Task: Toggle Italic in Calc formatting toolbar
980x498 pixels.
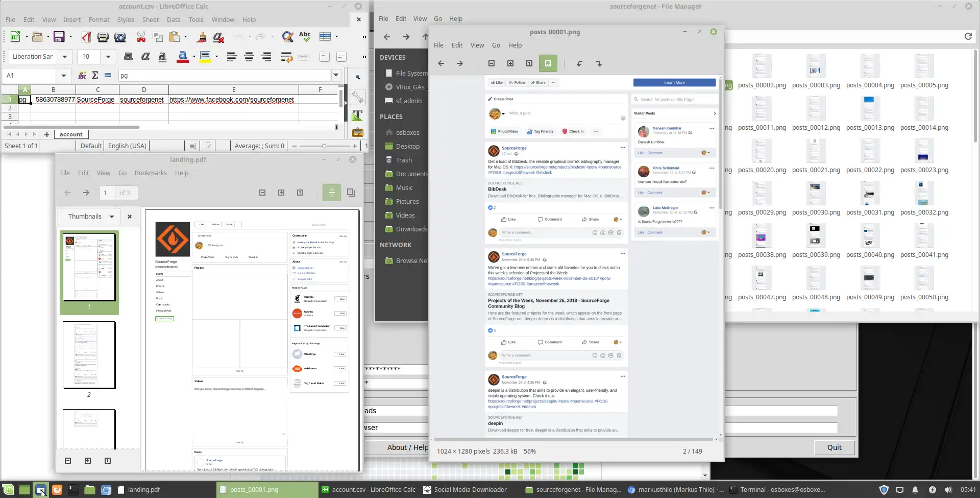Action: [x=145, y=57]
